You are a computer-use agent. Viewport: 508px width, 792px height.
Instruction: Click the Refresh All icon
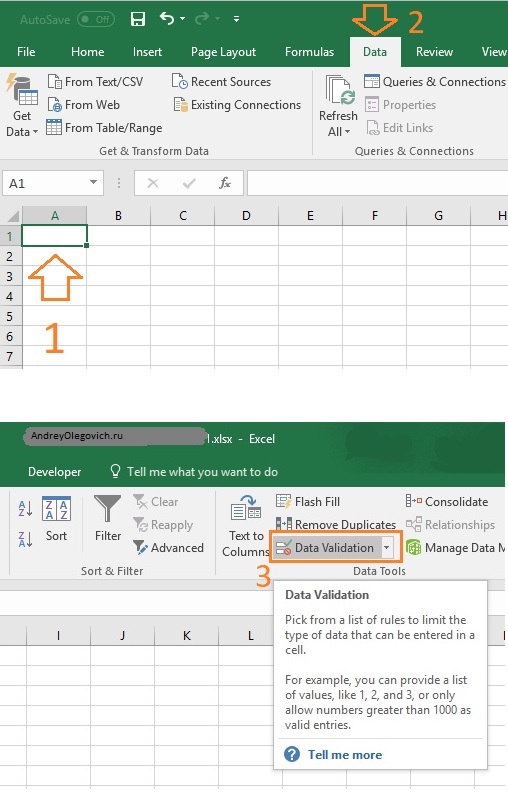pyautogui.click(x=340, y=90)
